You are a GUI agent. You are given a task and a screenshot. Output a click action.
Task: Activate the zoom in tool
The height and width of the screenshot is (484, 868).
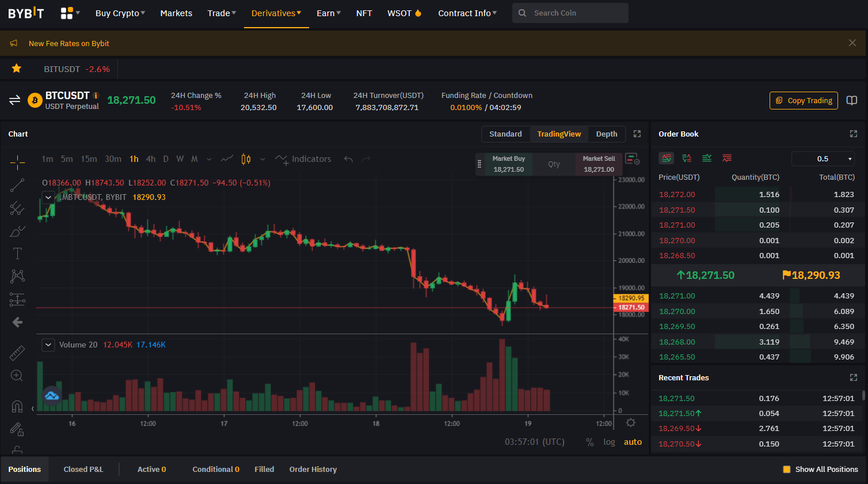click(17, 376)
